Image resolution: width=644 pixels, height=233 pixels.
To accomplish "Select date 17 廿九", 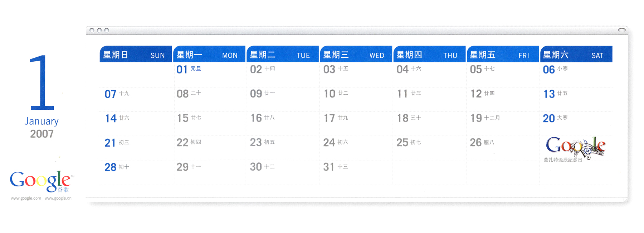I will point(336,118).
